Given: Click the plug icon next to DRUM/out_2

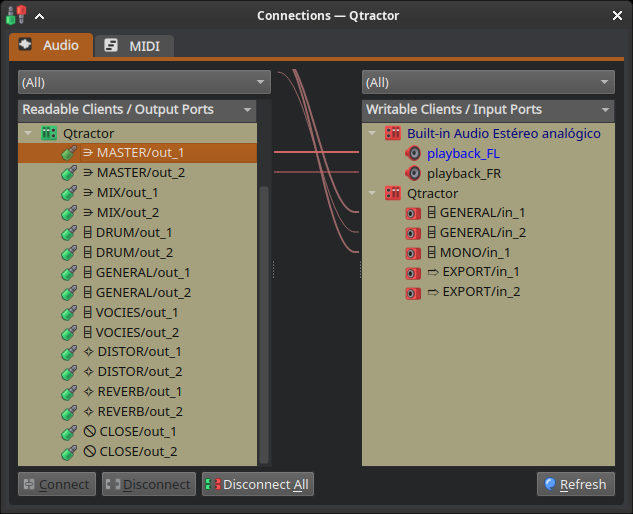Looking at the screenshot, I should [x=69, y=253].
